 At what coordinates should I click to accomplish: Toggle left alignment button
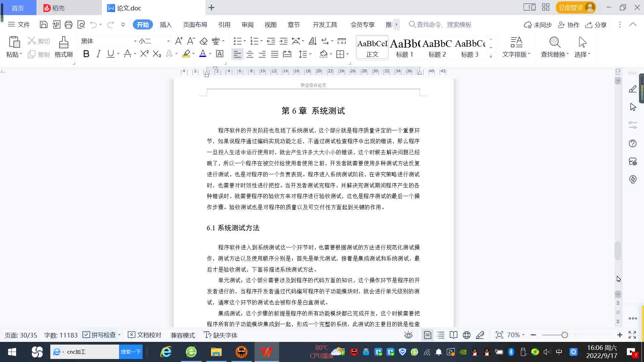coord(237,54)
